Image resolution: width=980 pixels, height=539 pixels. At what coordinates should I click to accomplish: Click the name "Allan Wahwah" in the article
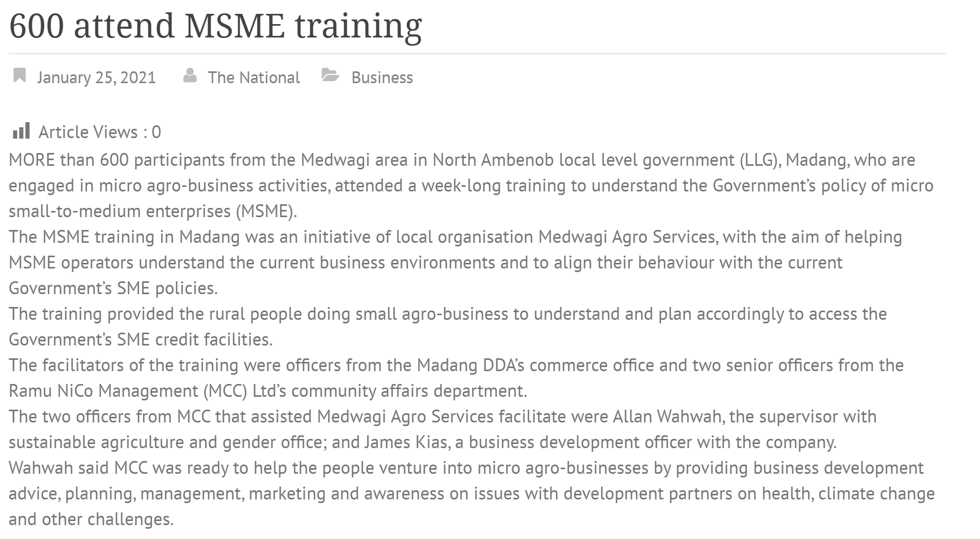(x=667, y=417)
